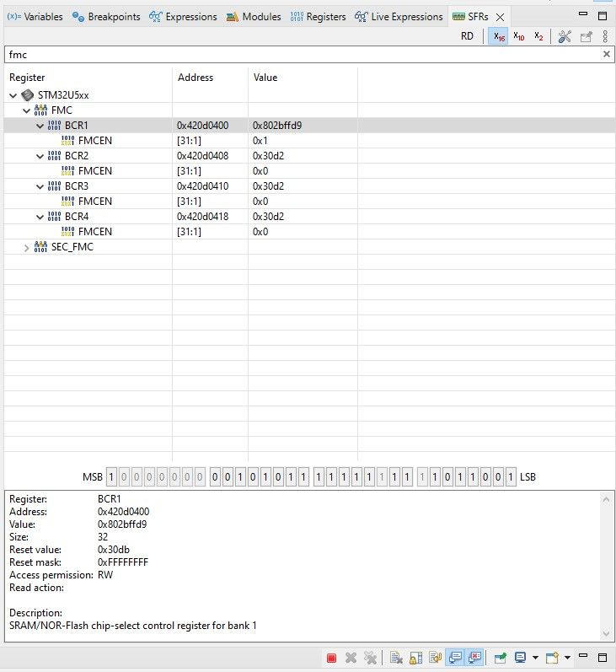Image resolution: width=616 pixels, height=672 pixels.
Task: Switch to the Variables tab
Action: pos(35,17)
